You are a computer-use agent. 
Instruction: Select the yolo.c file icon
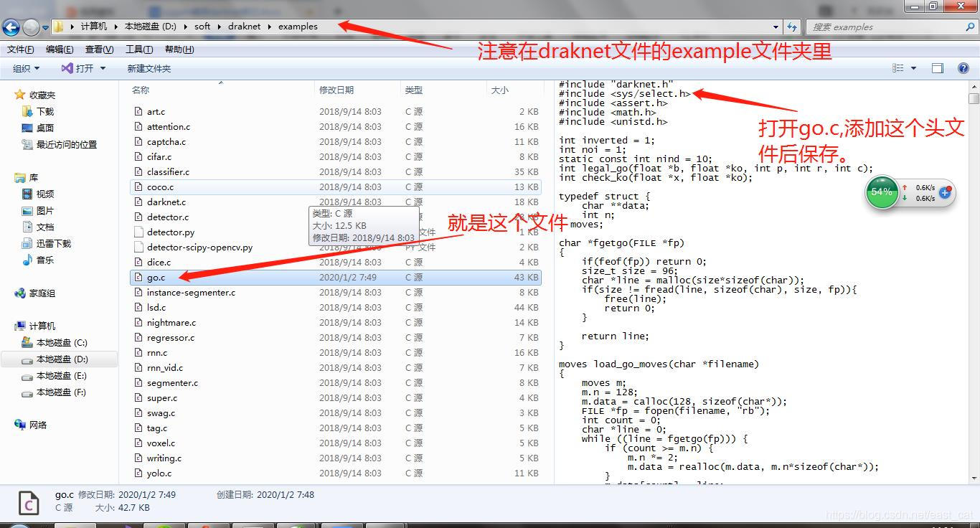138,473
